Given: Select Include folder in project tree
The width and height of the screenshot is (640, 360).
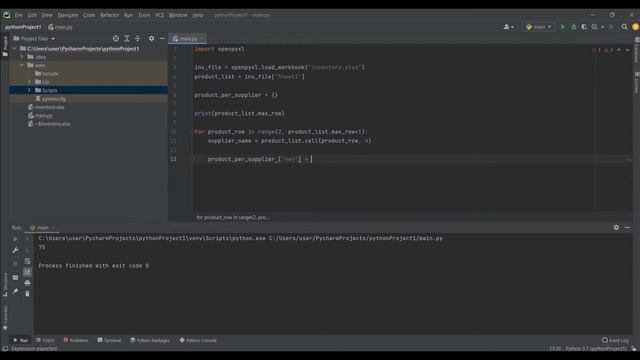Looking at the screenshot, I should pos(50,74).
